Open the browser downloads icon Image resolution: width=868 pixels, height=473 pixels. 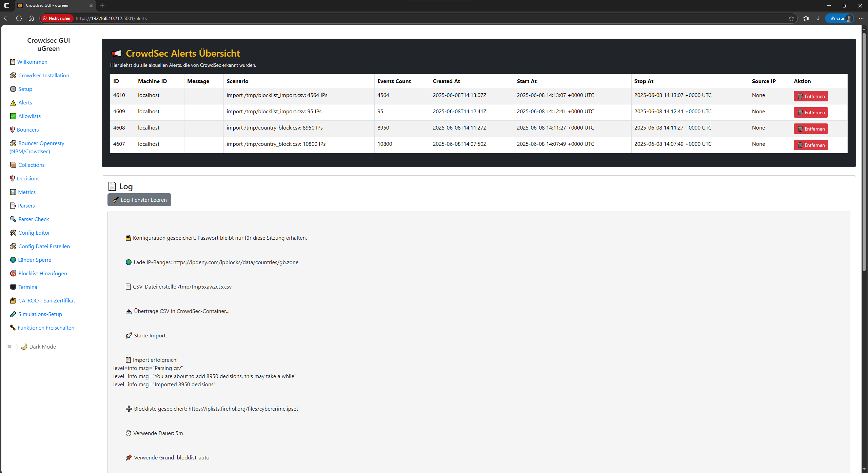click(818, 18)
